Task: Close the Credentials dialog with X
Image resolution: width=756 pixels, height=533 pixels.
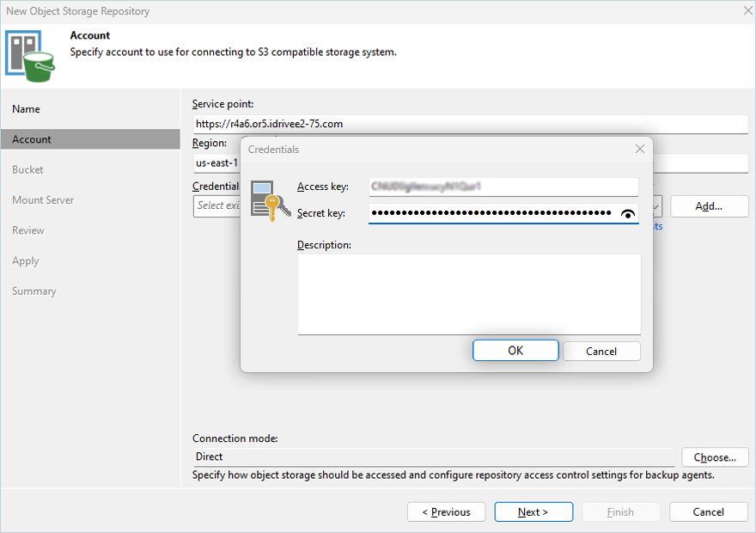Action: point(639,149)
